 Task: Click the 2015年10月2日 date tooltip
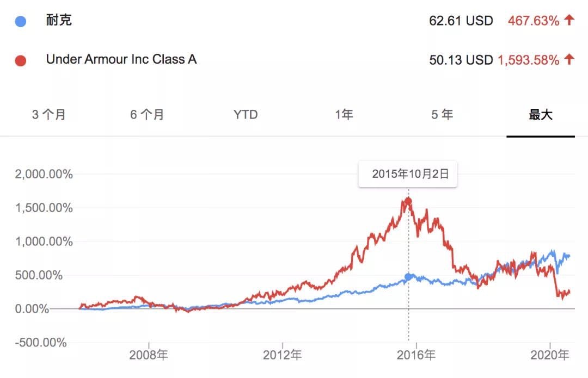pos(408,174)
